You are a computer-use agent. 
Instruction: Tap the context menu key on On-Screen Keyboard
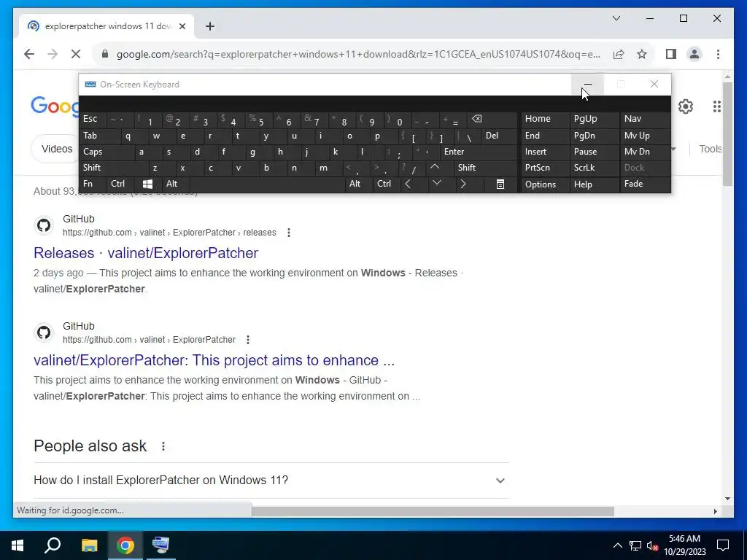[x=500, y=184]
